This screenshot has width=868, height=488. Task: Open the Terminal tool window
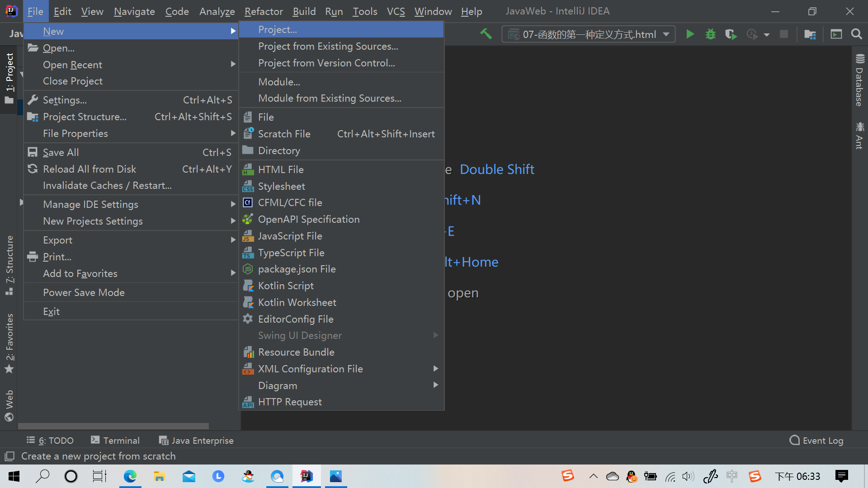(115, 440)
